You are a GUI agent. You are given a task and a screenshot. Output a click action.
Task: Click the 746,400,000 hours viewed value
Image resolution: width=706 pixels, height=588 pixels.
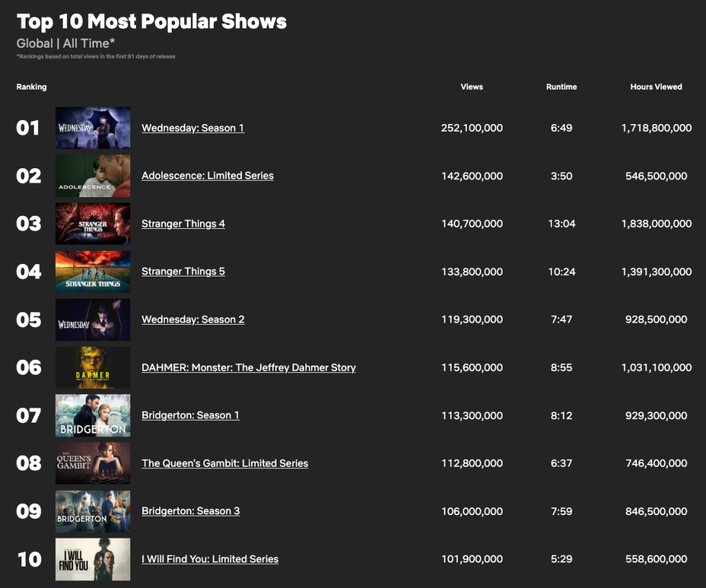656,463
